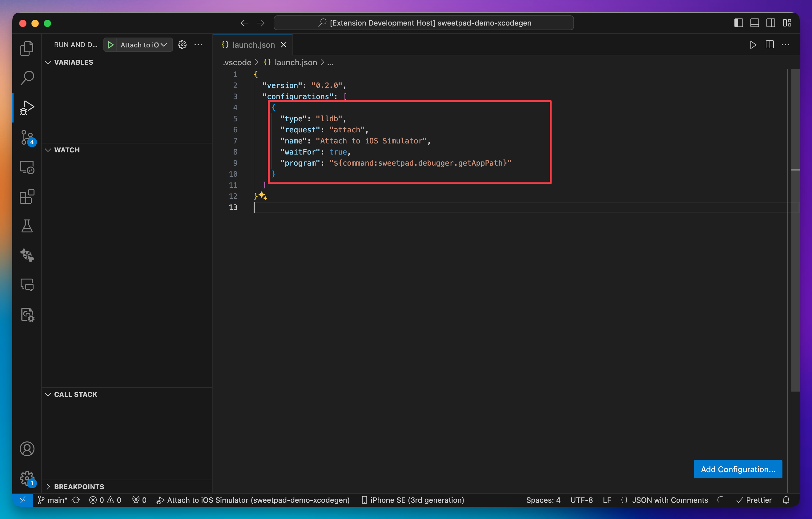Toggle the secondary sidebar visibility
This screenshot has width=812, height=519.
click(x=771, y=22)
